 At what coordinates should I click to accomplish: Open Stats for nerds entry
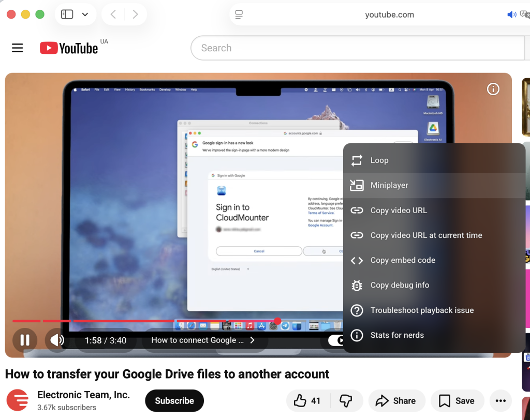(434, 335)
